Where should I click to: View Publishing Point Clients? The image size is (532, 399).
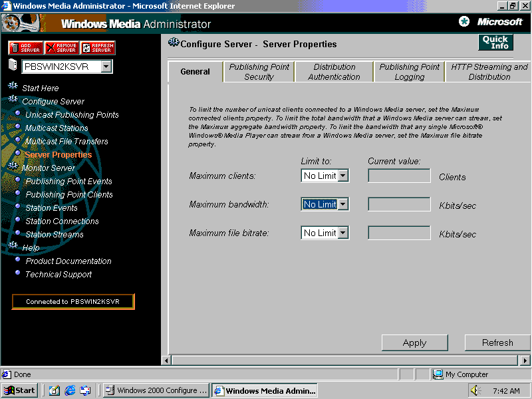pyautogui.click(x=69, y=194)
